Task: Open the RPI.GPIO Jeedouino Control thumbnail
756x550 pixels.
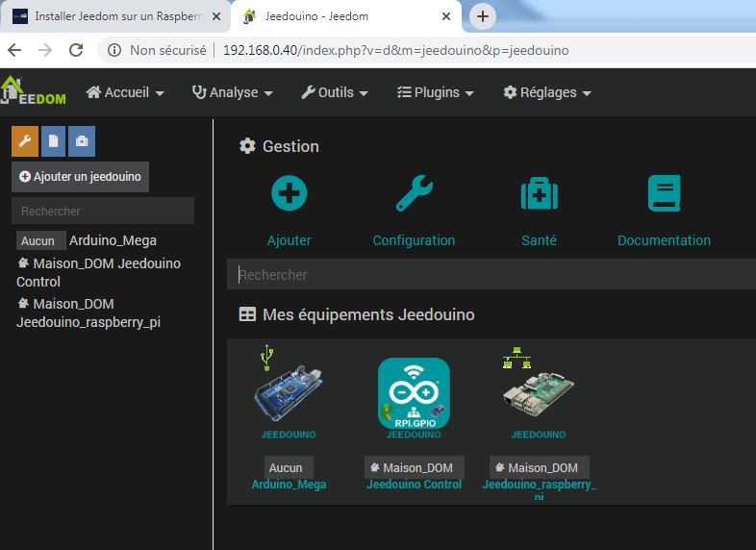Action: tap(415, 393)
